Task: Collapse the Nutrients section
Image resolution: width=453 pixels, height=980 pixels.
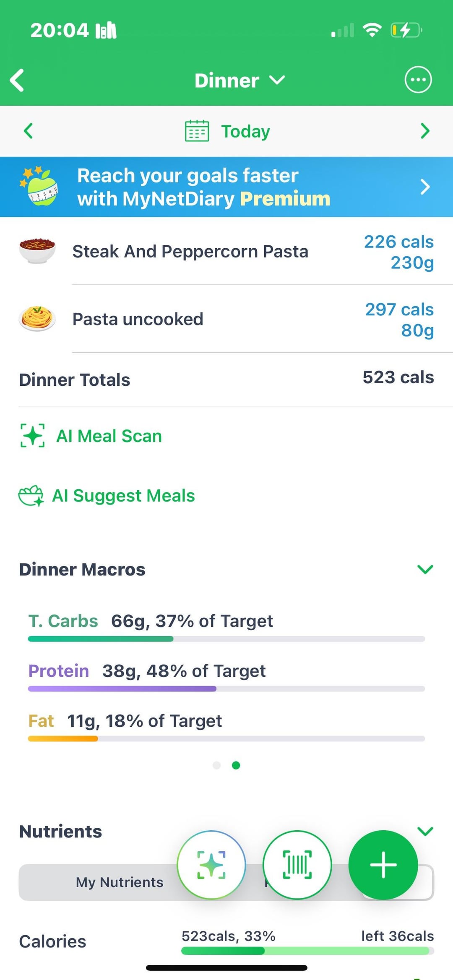Action: click(425, 831)
